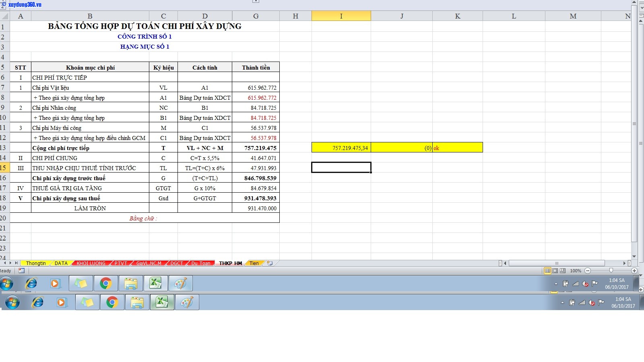Click the zoom in plus button

[634, 271]
